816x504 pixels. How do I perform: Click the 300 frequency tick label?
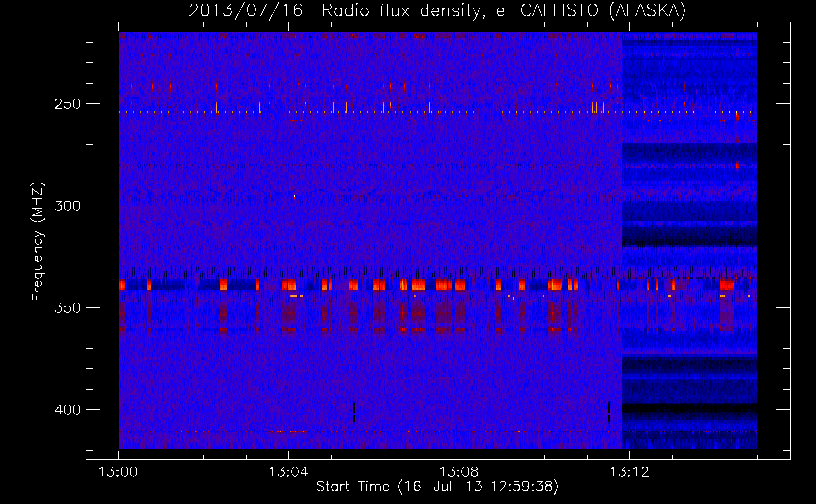tap(68, 206)
